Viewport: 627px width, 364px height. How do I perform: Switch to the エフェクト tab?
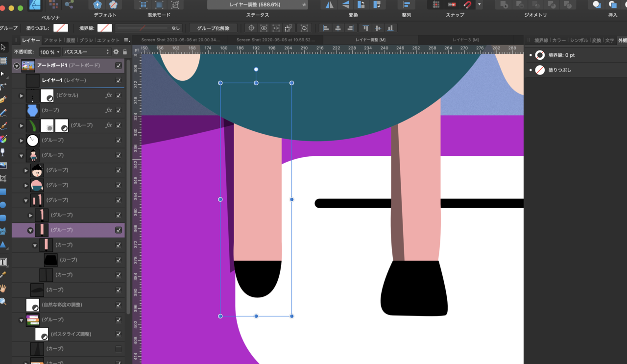108,40
